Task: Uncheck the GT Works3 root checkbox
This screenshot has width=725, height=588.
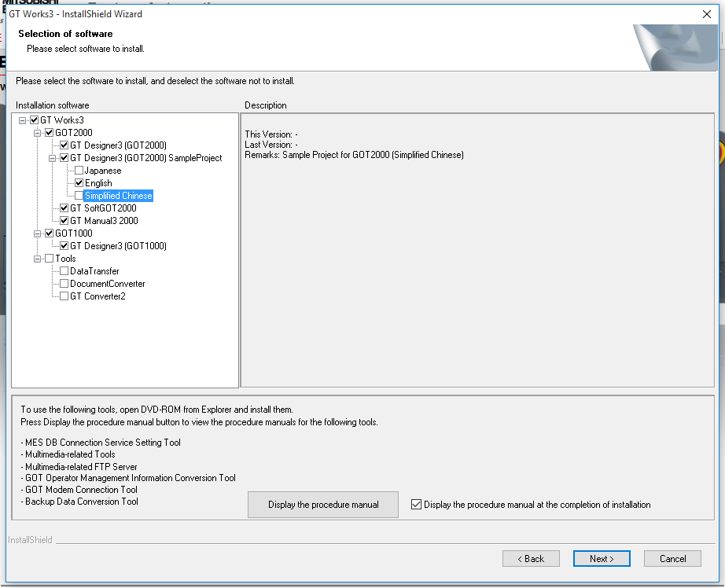Action: pyautogui.click(x=35, y=120)
